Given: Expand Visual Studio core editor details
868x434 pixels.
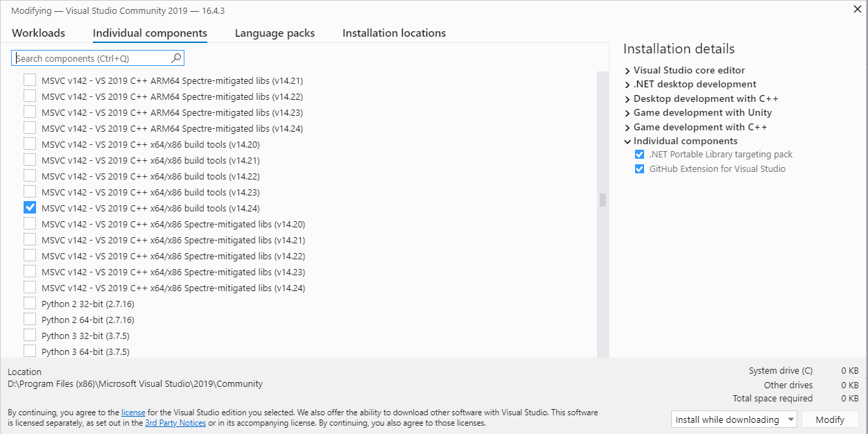Looking at the screenshot, I should coord(627,71).
